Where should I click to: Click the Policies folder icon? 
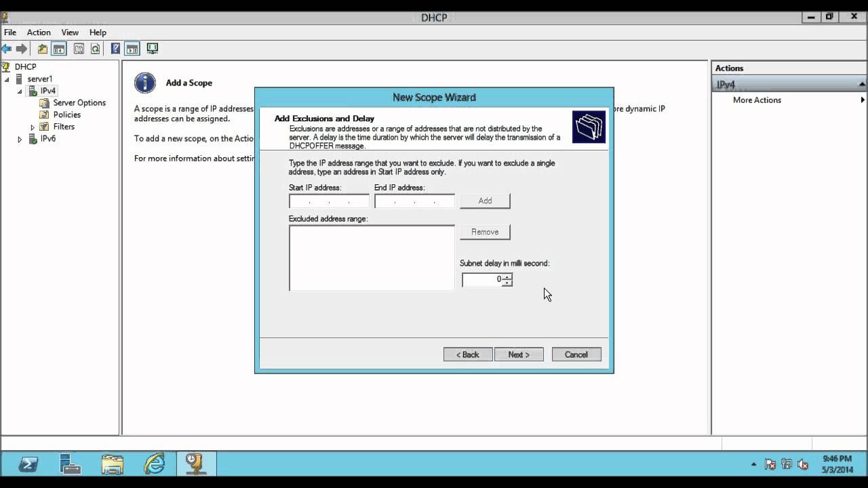click(x=45, y=115)
